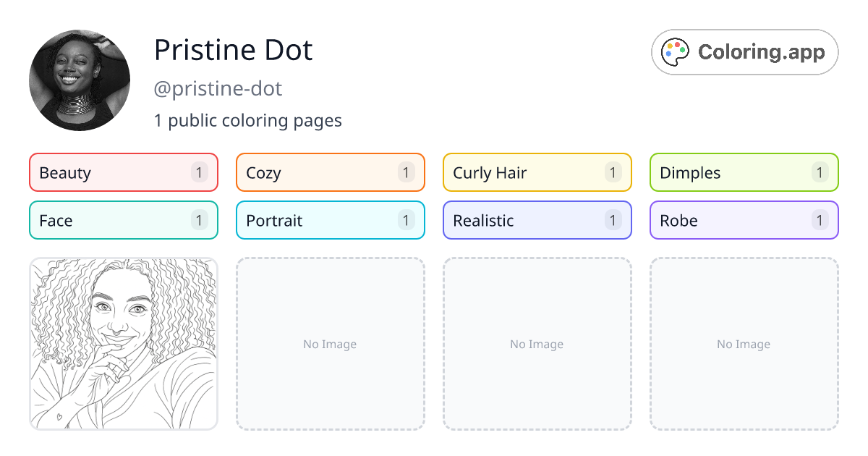Click the Coloring.app palette icon
The width and height of the screenshot is (868, 456).
[x=675, y=51]
